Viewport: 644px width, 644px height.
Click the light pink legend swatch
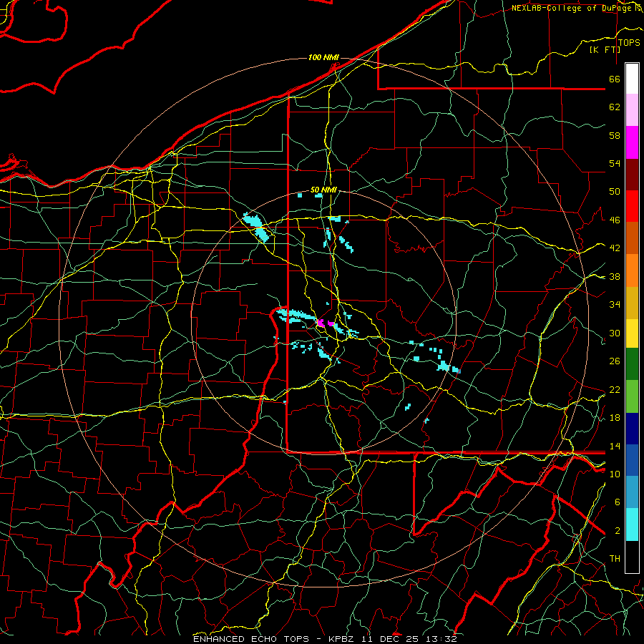(632, 110)
